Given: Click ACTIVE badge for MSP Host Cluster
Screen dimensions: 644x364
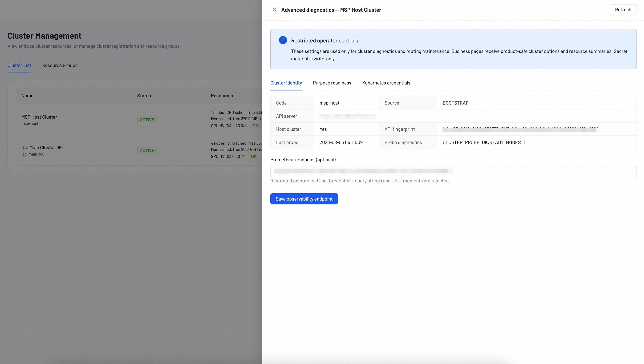Looking at the screenshot, I should [x=147, y=120].
